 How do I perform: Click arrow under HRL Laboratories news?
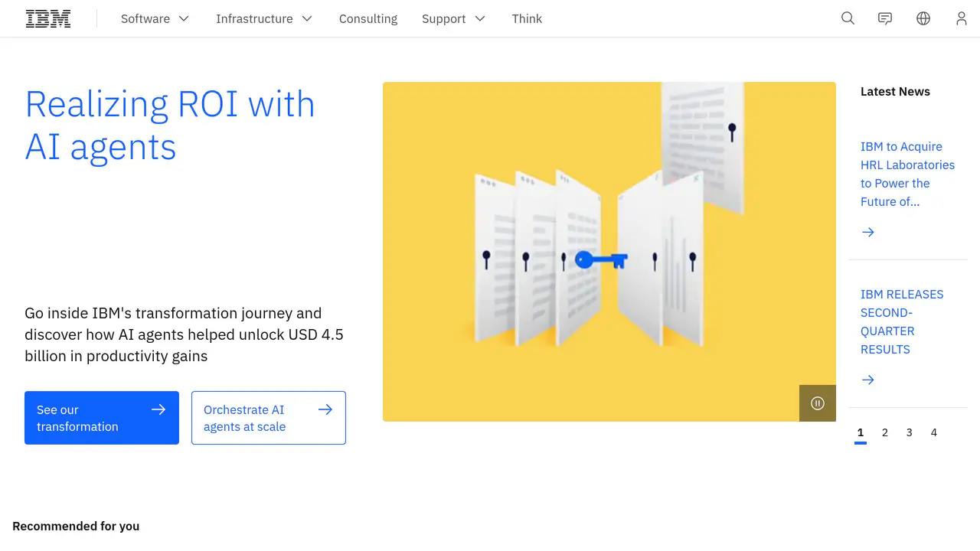(868, 232)
